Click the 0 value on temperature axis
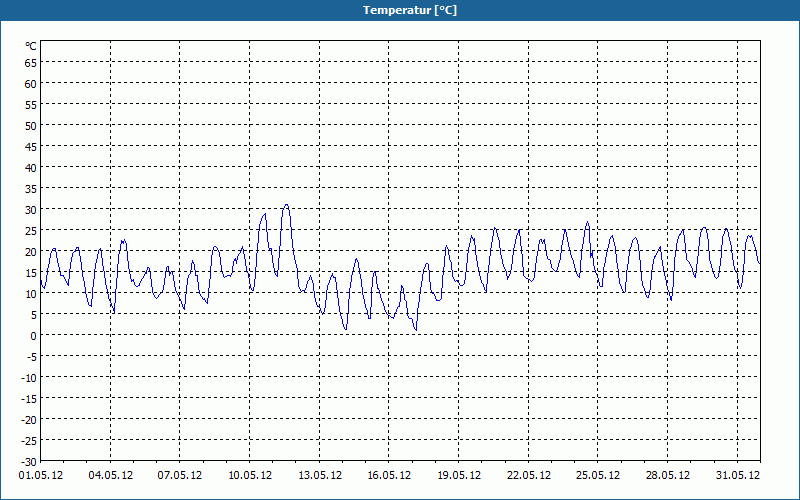800x500 pixels. 33,336
